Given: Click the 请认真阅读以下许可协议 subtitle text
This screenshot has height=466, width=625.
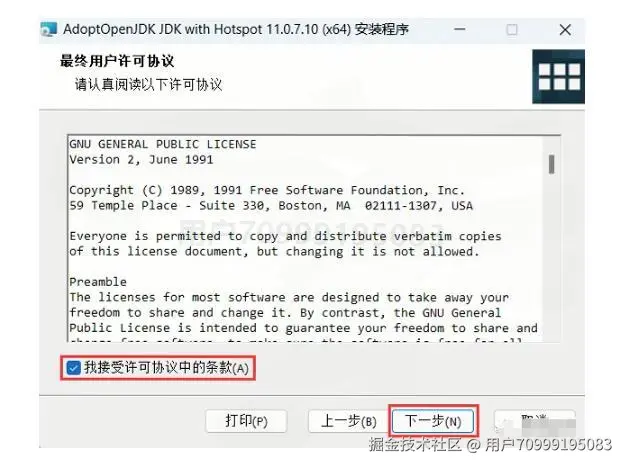Looking at the screenshot, I should pos(148,84).
